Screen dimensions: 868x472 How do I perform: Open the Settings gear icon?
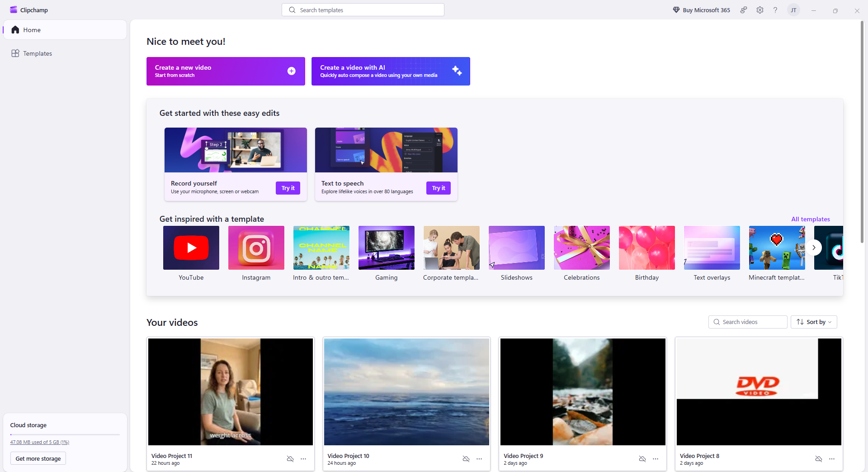[x=760, y=10]
